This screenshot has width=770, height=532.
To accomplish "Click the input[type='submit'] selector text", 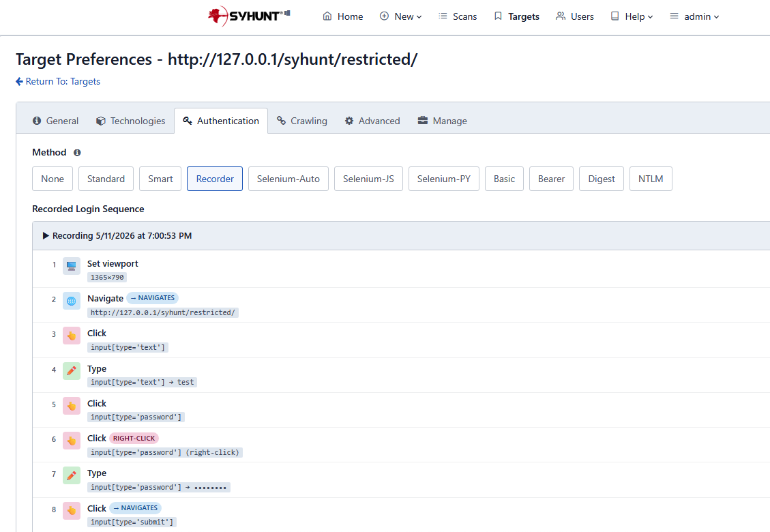I will point(132,522).
